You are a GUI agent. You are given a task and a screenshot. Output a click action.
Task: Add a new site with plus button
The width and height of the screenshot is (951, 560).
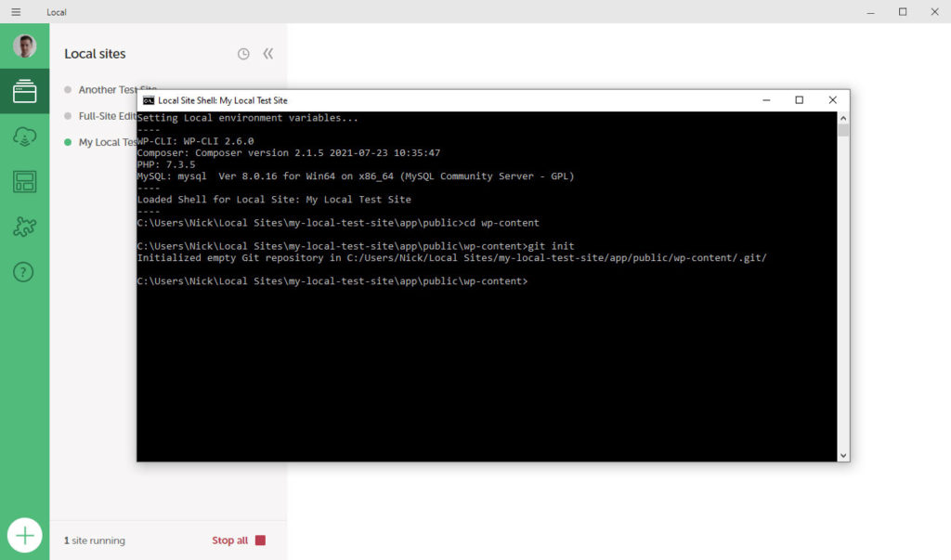(x=25, y=535)
